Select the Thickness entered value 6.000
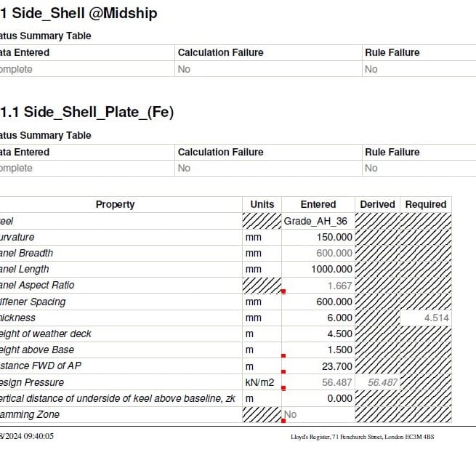 (x=339, y=318)
